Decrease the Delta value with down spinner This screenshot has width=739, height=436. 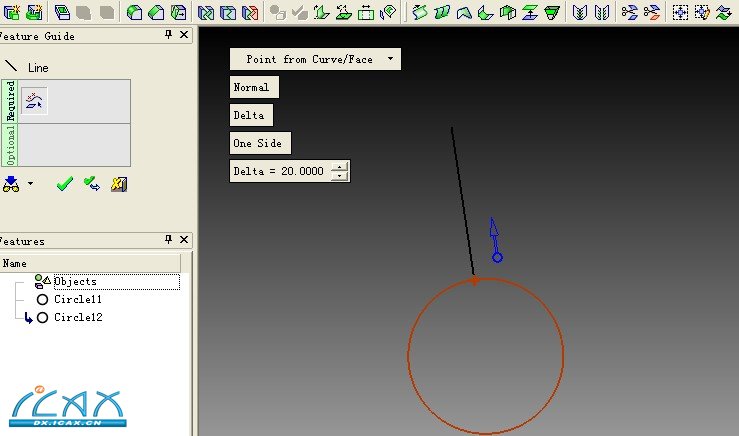click(x=339, y=176)
